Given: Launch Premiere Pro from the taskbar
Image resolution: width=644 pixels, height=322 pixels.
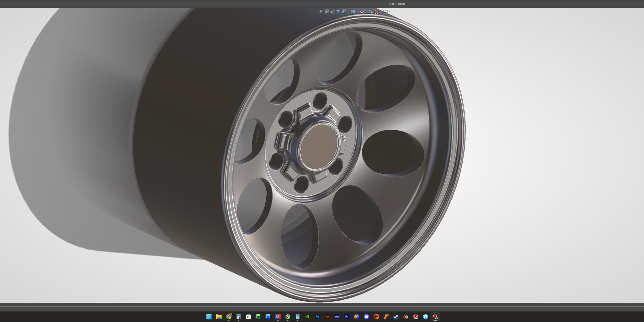Looking at the screenshot, I should pyautogui.click(x=347, y=317).
